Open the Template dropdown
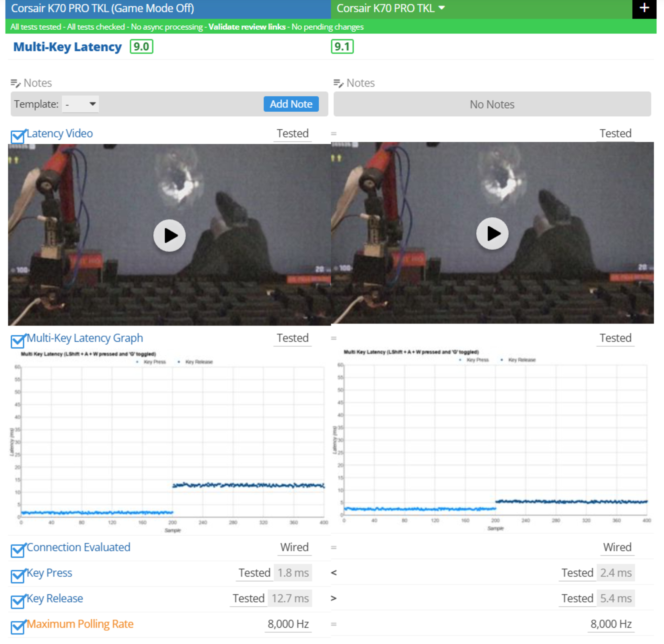The image size is (664, 644). (x=80, y=104)
